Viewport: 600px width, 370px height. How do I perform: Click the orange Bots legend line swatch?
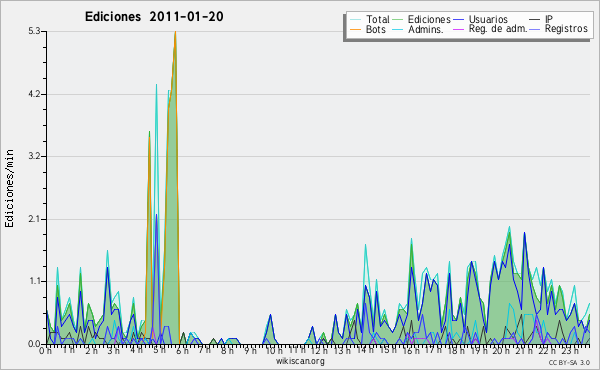355,29
